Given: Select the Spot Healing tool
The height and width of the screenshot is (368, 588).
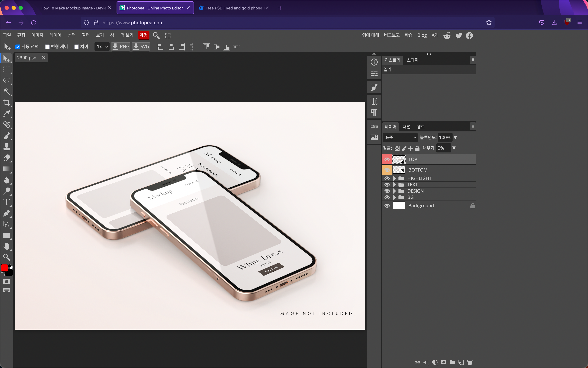Looking at the screenshot, I should click(x=6, y=125).
